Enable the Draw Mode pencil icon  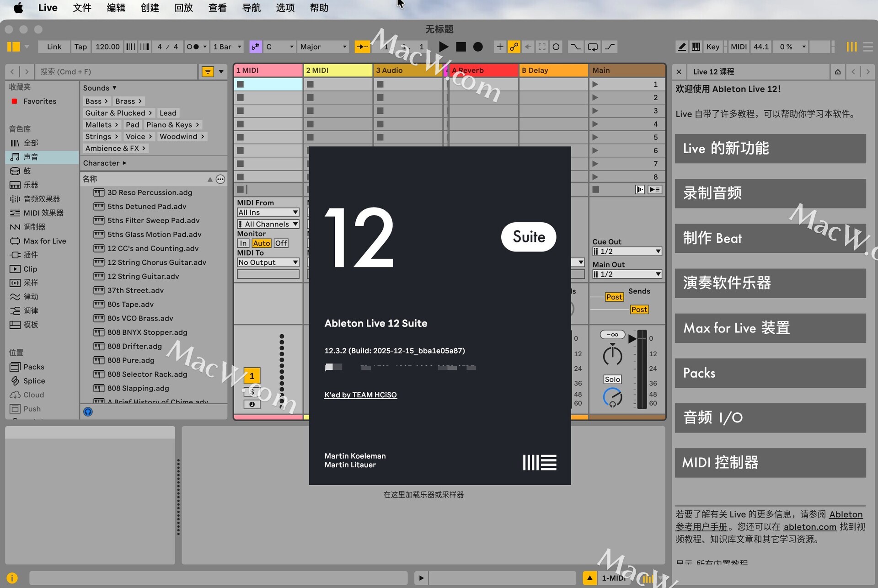[x=682, y=47]
